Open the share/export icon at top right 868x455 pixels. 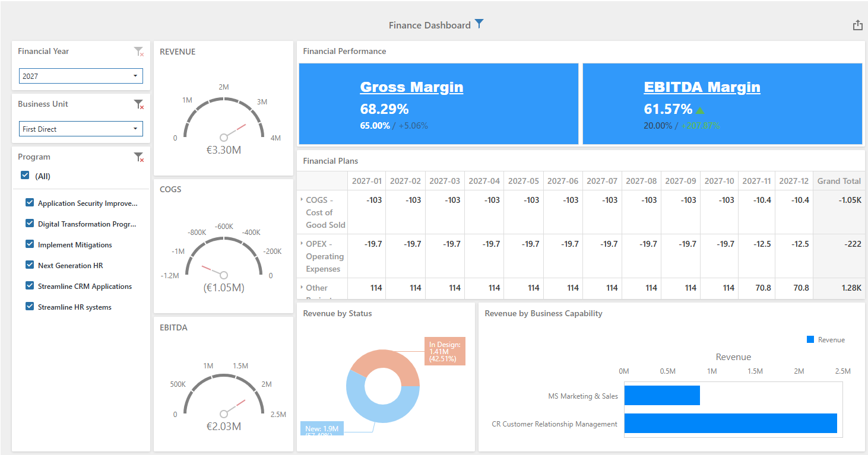[x=857, y=25]
